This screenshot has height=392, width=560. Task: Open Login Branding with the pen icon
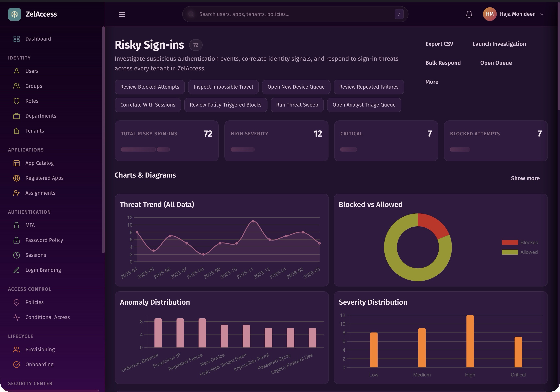(x=17, y=270)
